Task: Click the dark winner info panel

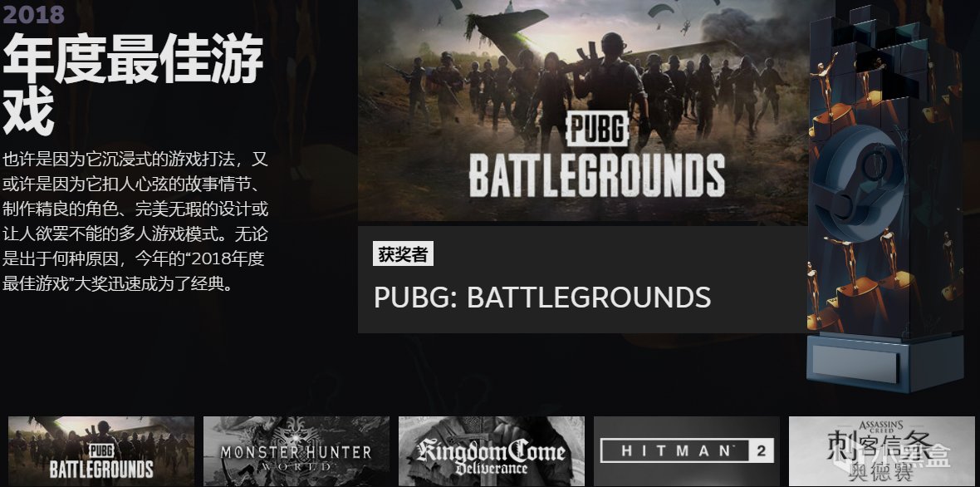Action: point(582,279)
